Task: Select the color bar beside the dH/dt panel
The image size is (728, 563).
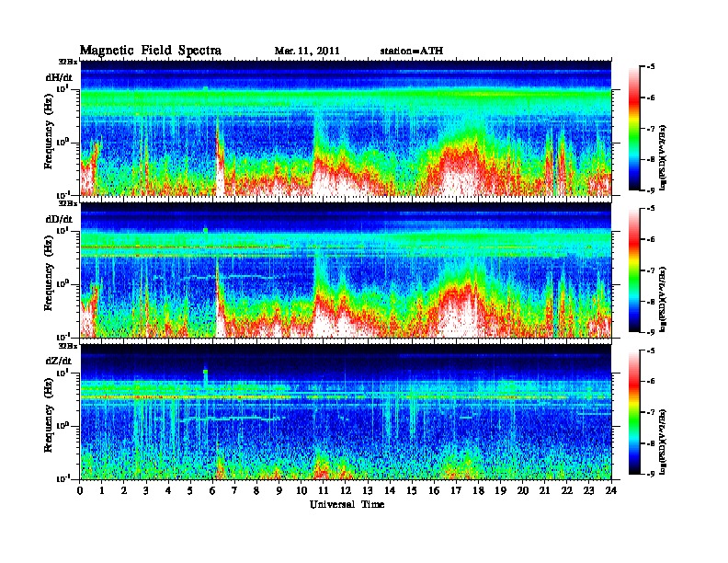Action: [x=634, y=129]
